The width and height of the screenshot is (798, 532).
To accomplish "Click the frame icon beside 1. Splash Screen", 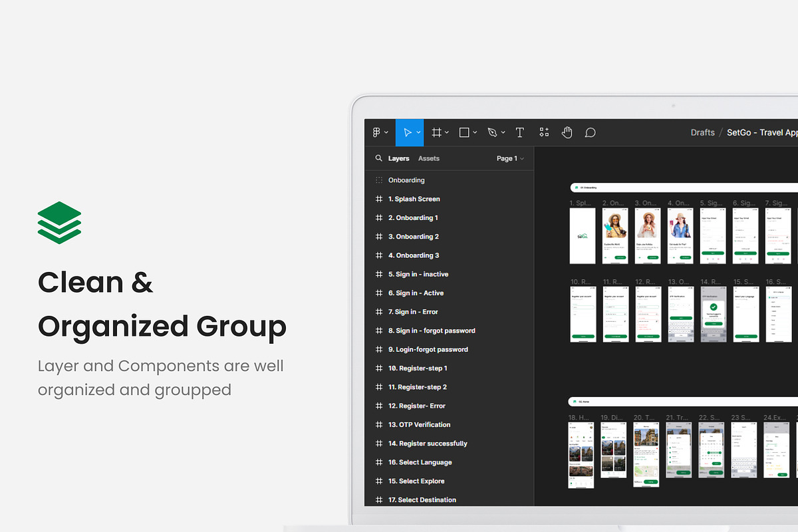I will [x=379, y=199].
